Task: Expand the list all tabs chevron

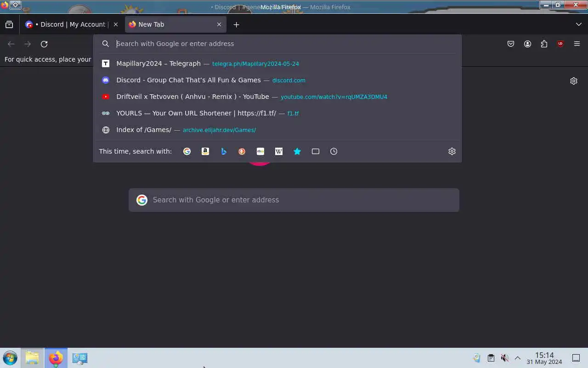Action: click(578, 24)
